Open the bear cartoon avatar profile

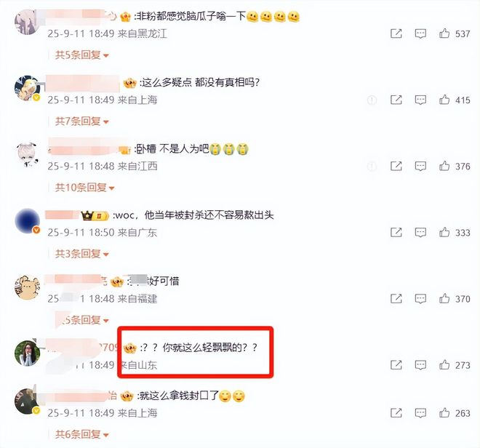(27, 287)
